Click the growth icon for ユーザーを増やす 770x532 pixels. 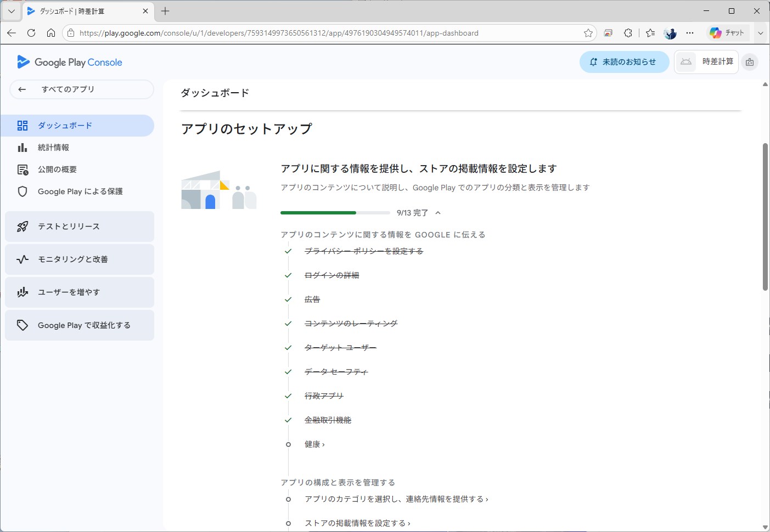(23, 292)
